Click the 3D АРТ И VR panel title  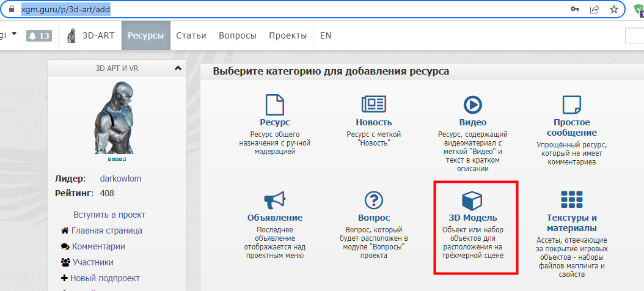point(117,68)
